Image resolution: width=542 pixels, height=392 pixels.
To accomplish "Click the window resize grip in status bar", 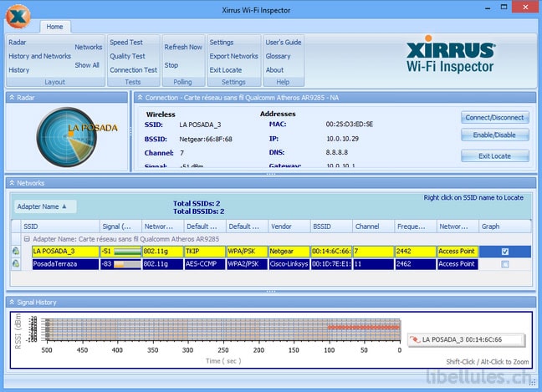I will click(x=532, y=382).
